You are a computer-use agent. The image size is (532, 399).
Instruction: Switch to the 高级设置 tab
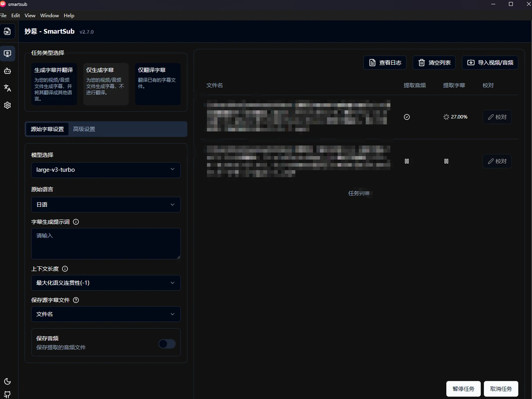(x=84, y=129)
